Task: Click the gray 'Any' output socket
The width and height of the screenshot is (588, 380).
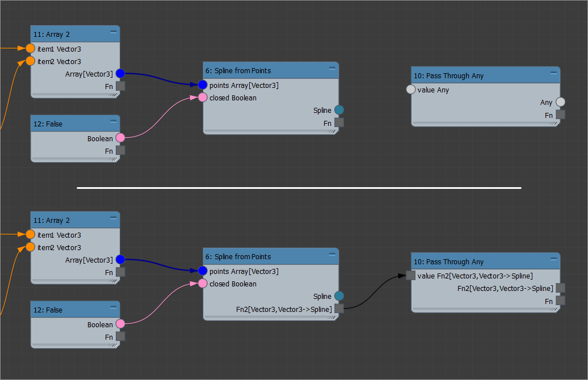Action: click(x=560, y=102)
